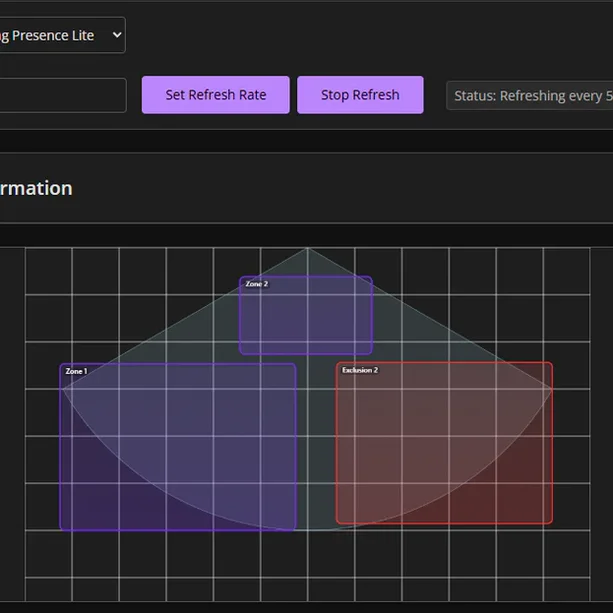Click Zone 1's top-left corner

(60, 364)
